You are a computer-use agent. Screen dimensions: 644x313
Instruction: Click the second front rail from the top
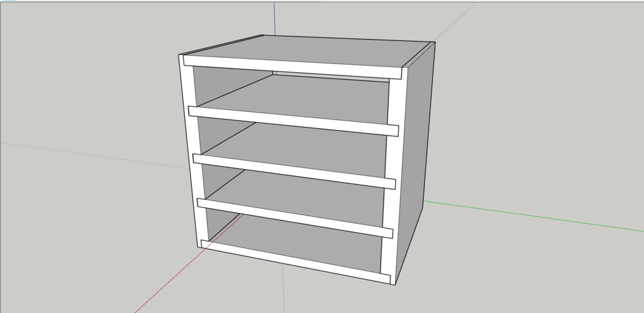coord(293,121)
